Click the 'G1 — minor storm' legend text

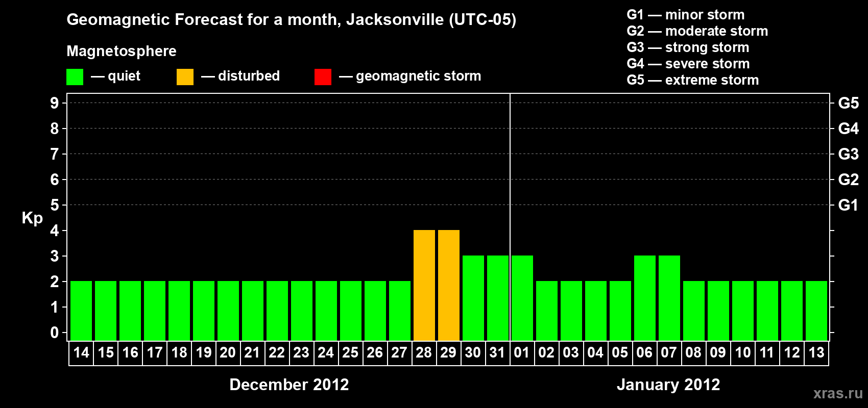(686, 15)
